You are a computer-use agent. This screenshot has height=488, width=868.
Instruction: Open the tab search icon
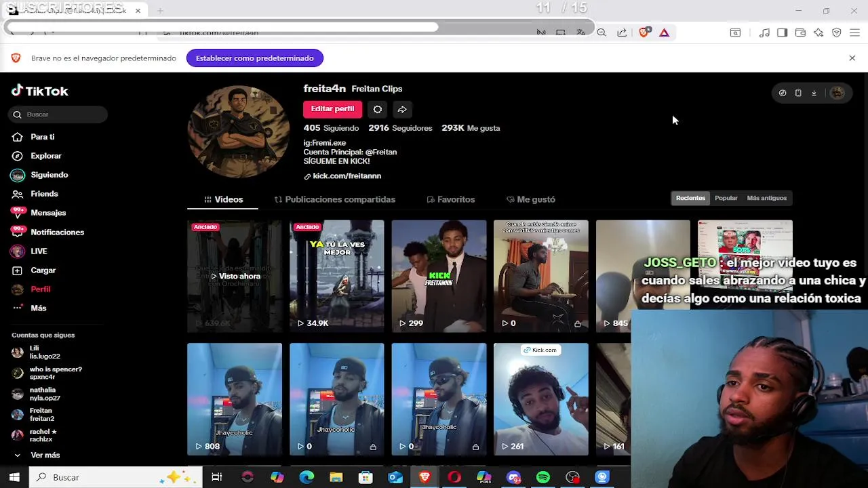(x=735, y=33)
